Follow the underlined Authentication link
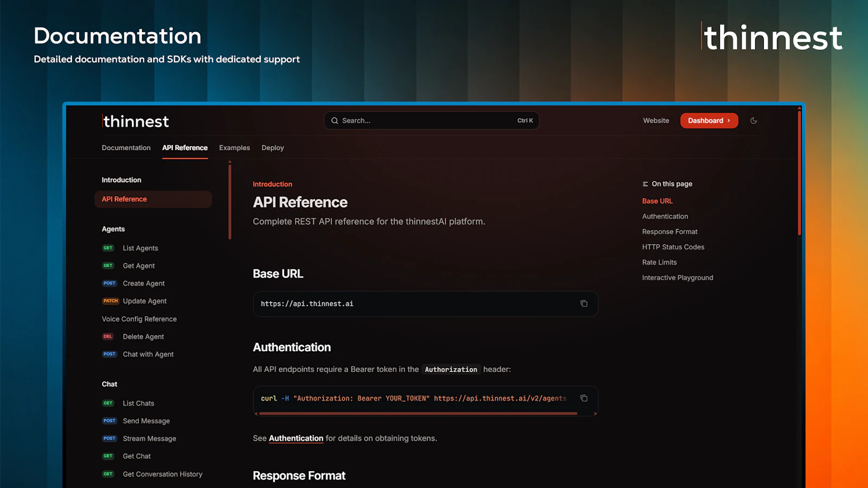 point(296,438)
